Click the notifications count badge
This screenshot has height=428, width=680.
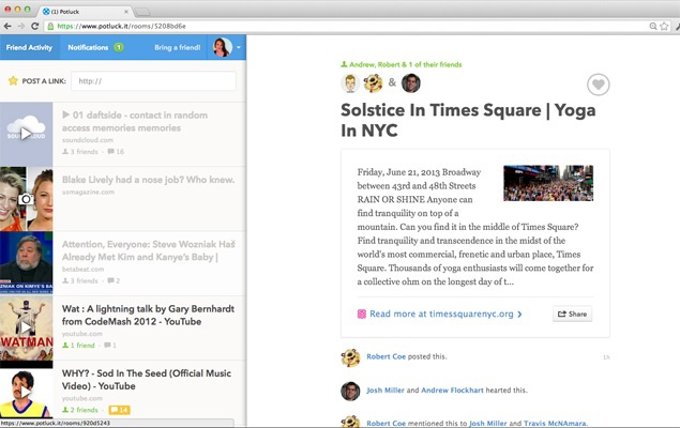(119, 47)
